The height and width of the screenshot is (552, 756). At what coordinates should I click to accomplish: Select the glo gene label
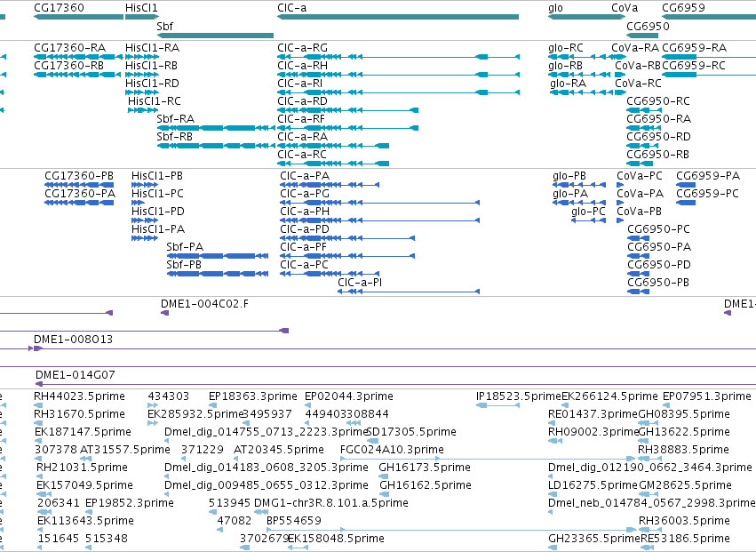pos(555,8)
